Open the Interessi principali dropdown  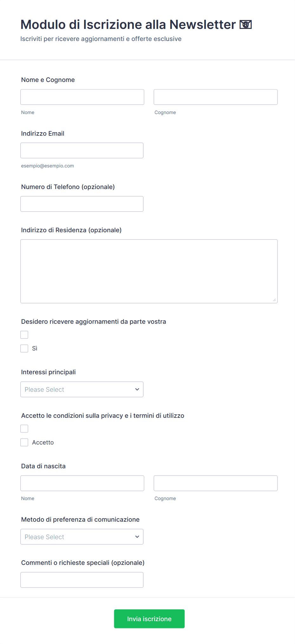tap(82, 389)
